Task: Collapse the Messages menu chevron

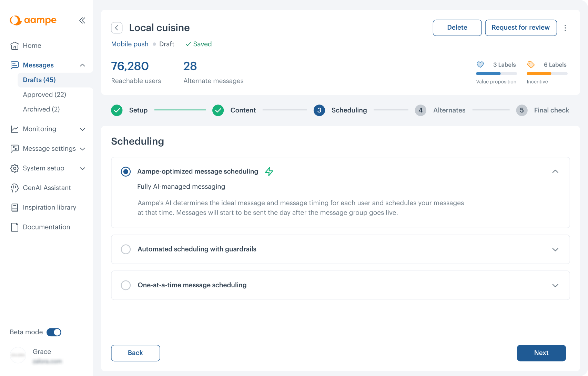Action: 82,65
